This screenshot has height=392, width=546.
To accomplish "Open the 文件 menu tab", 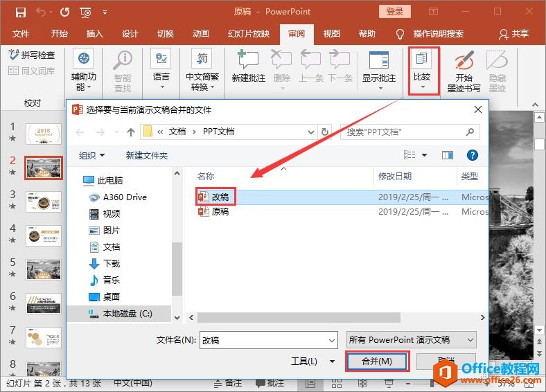I will [21, 34].
